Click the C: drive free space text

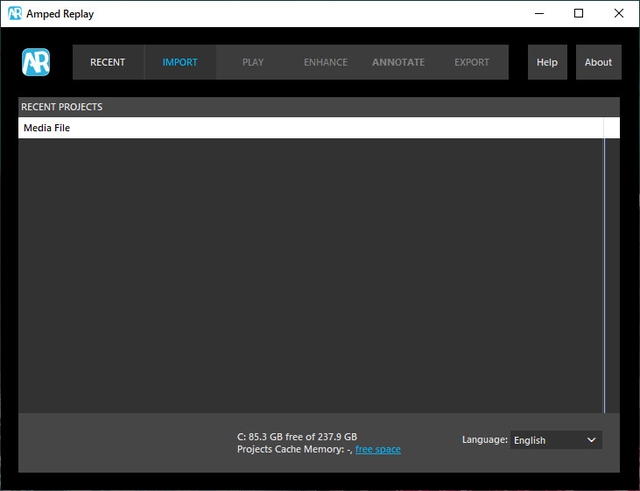(297, 437)
